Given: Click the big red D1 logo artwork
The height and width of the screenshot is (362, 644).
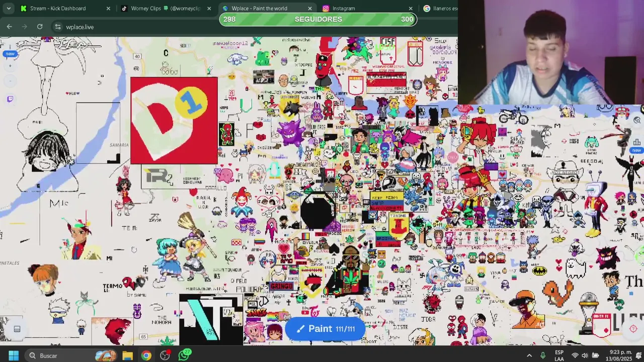Looking at the screenshot, I should pyautogui.click(x=174, y=121).
